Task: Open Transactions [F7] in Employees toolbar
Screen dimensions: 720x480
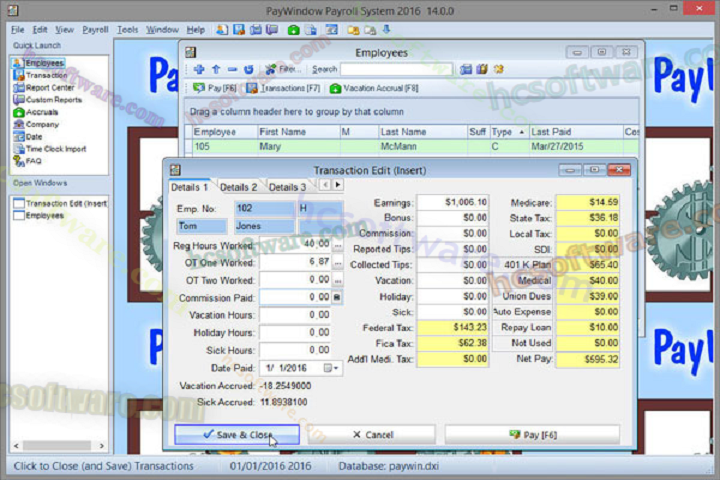Action: [283, 88]
